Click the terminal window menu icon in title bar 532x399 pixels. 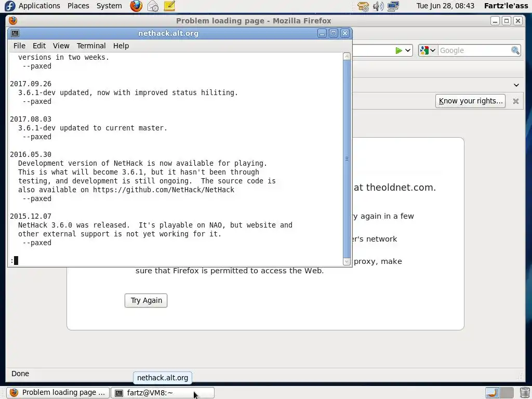click(15, 33)
